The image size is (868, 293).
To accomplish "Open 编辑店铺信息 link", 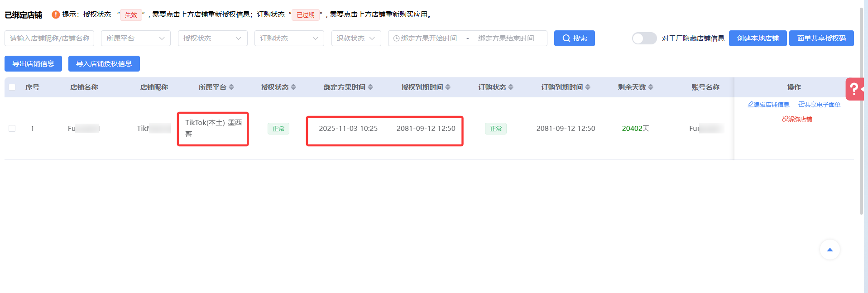I will point(768,105).
